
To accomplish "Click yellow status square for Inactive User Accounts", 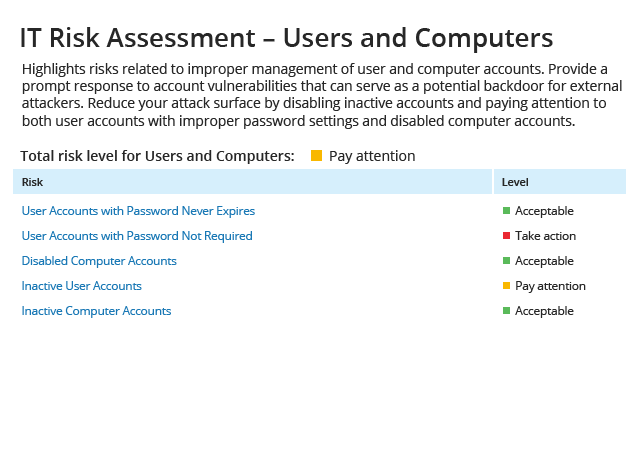I will pos(506,285).
